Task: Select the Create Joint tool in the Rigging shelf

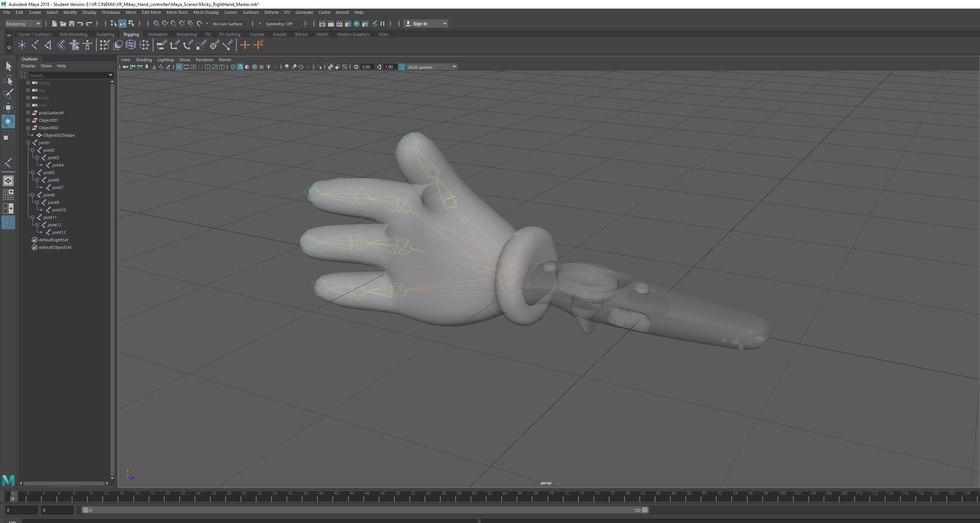Action: coord(22,45)
